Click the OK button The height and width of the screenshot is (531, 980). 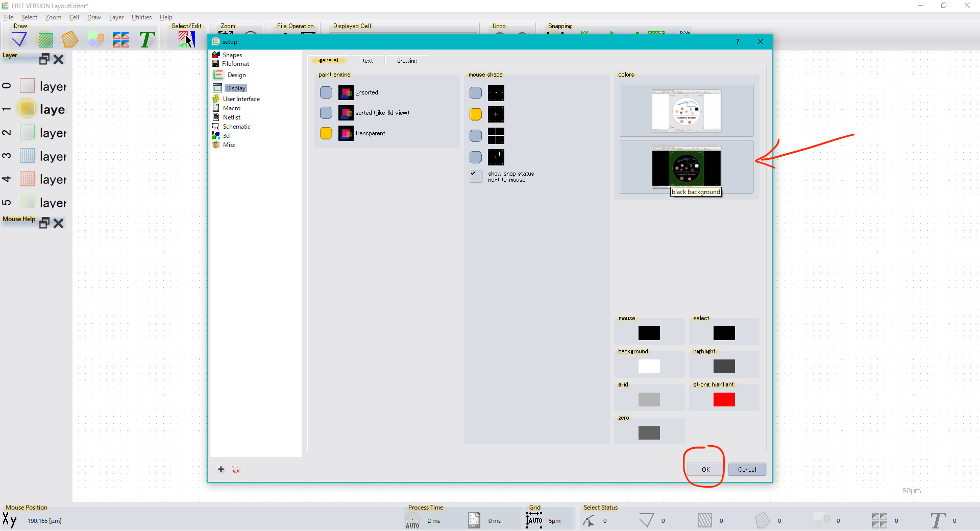click(705, 469)
